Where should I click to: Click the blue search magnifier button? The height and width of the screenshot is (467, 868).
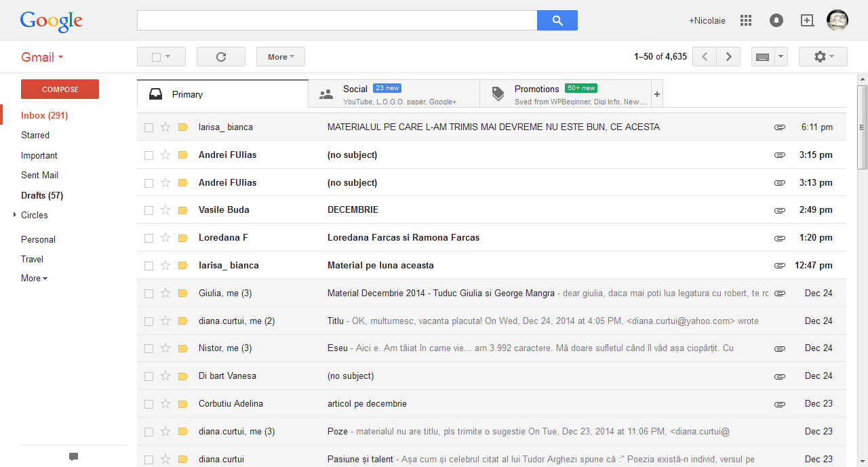[x=557, y=20]
